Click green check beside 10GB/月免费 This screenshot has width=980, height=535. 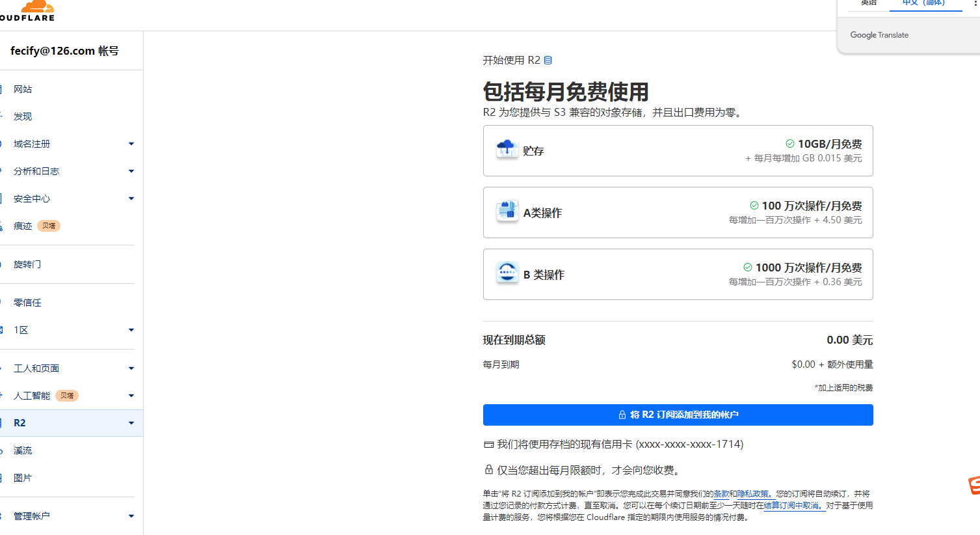(790, 144)
